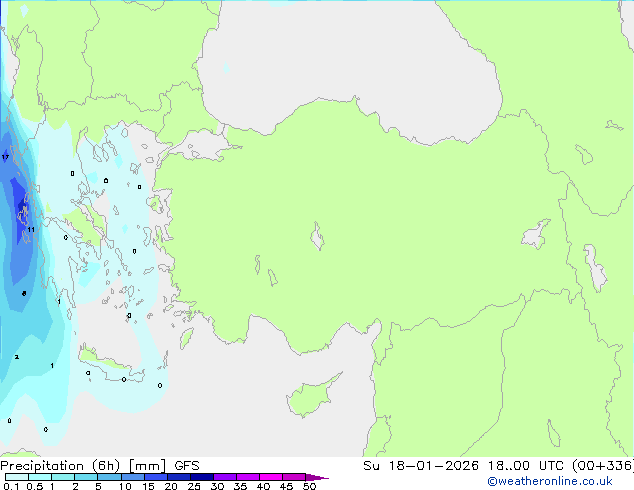The image size is (634, 490).
Task: Select the legend swatch between 40 and 45
Action: pos(271,477)
